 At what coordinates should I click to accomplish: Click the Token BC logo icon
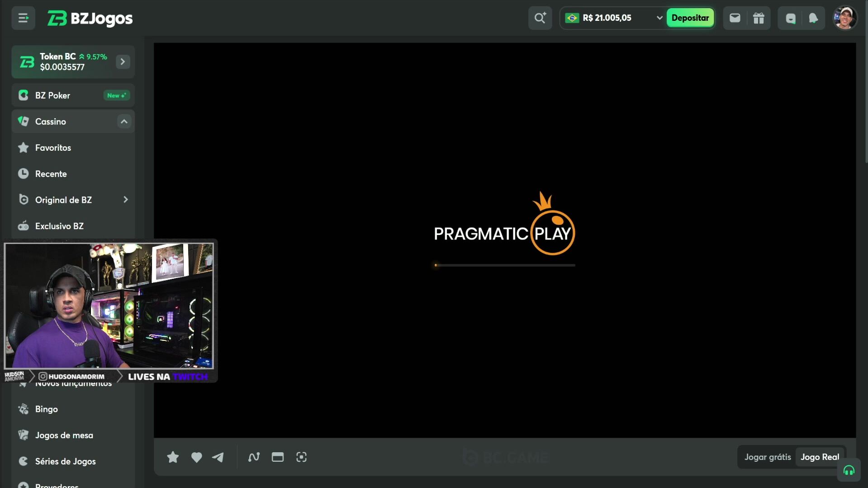27,62
